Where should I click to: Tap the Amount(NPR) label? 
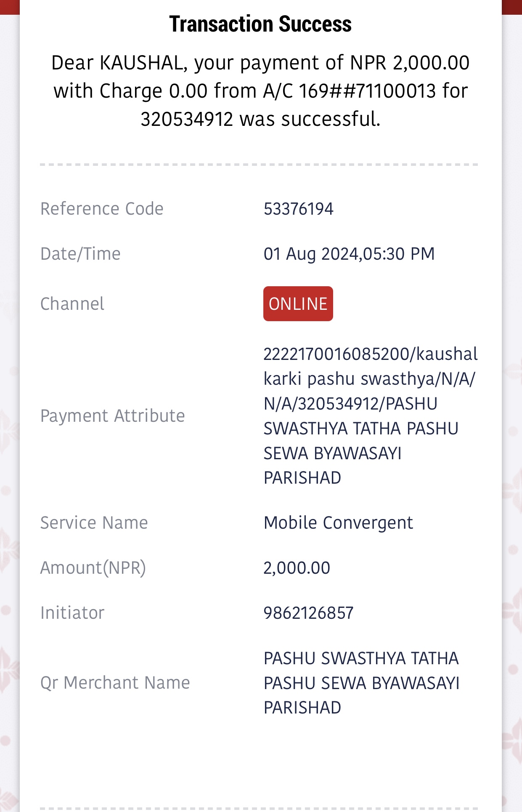pyautogui.click(x=93, y=568)
